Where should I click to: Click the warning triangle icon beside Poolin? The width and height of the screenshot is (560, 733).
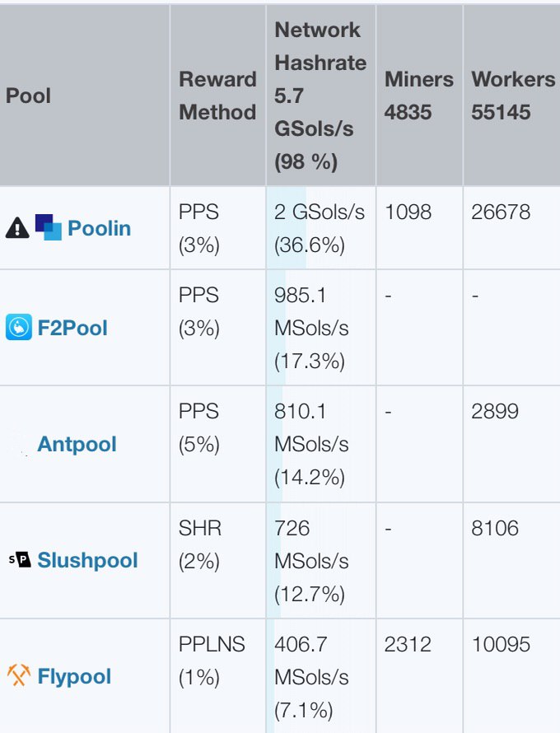coord(17,228)
